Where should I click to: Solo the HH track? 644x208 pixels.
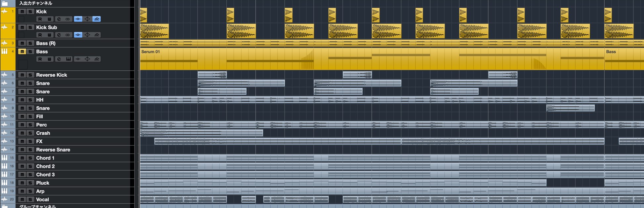[30, 100]
